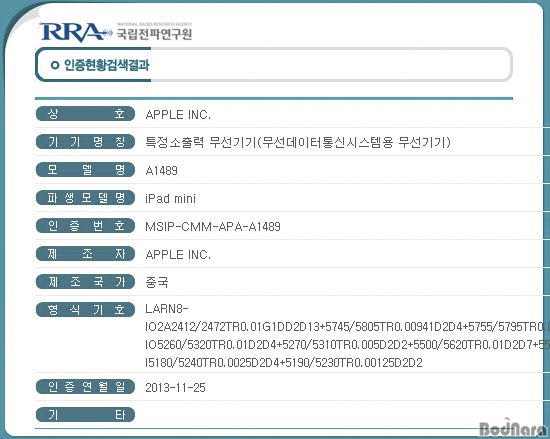Click the line starting IO5260/5320TR0.01D2D4
Image resolution: width=550 pixels, height=439 pixels.
coord(347,345)
